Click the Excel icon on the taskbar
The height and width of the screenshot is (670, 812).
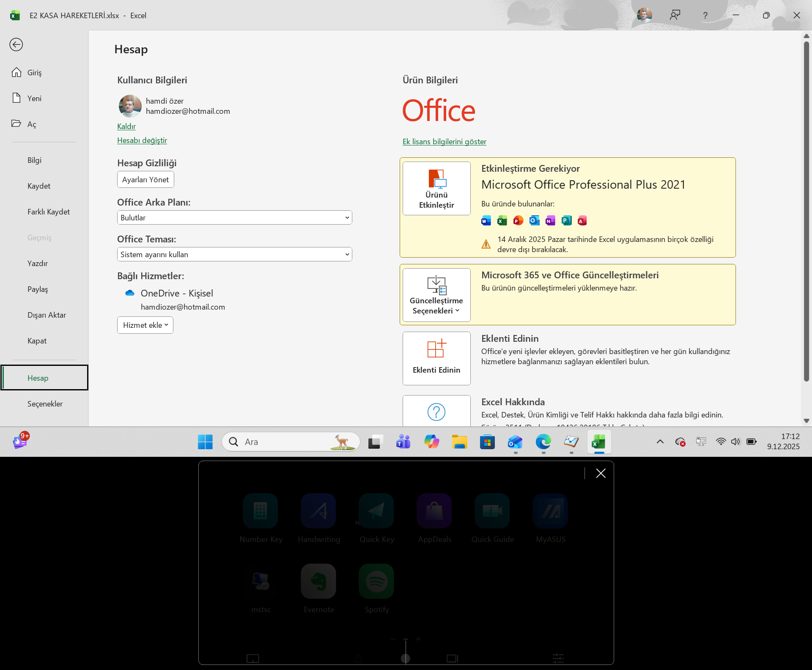click(x=599, y=442)
